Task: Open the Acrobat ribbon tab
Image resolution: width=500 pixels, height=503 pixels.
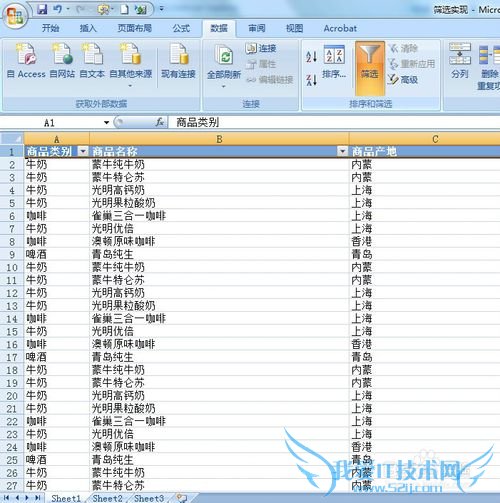Action: pos(340,28)
